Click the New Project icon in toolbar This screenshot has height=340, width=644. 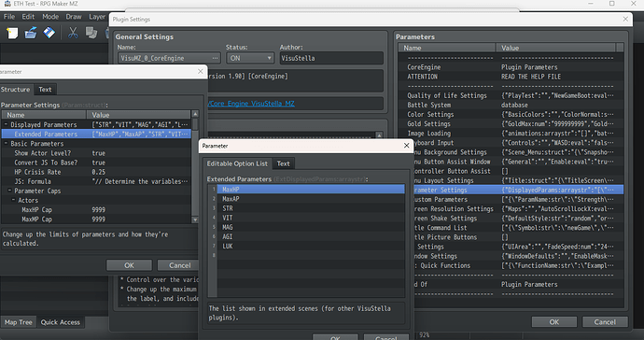pyautogui.click(x=12, y=34)
